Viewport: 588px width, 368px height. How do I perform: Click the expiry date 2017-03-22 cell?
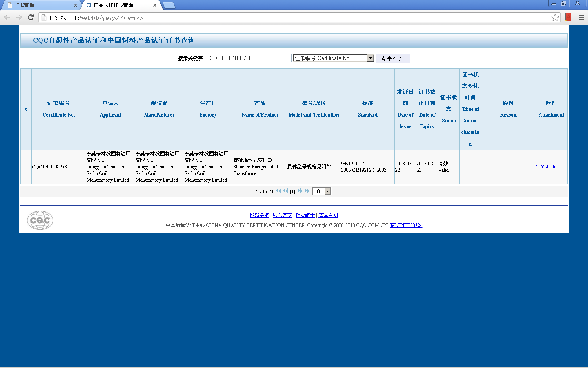(427, 167)
